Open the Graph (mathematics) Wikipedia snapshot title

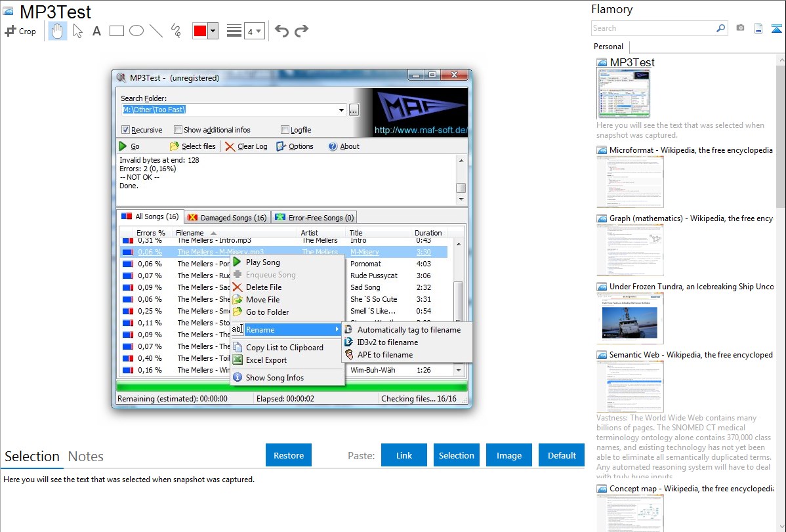691,218
